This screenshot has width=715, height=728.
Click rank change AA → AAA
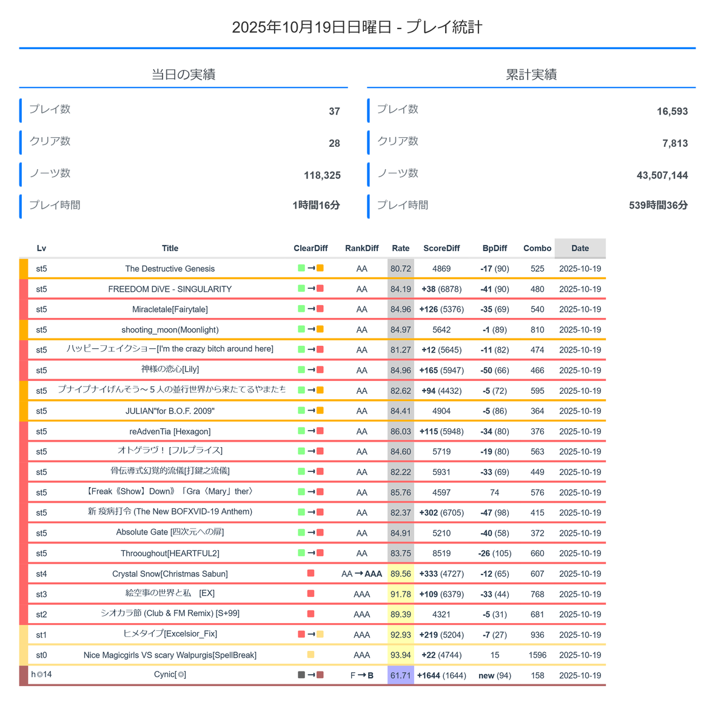click(x=362, y=574)
